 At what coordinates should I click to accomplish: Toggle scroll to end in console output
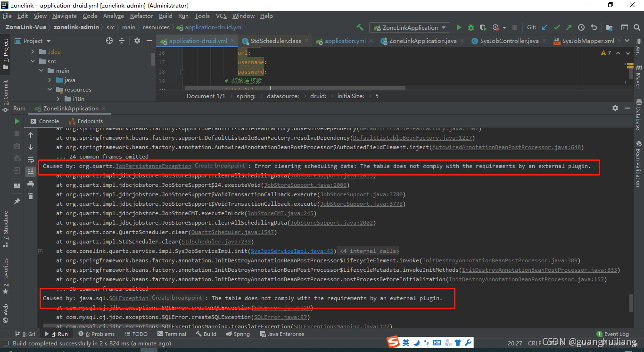(x=30, y=171)
